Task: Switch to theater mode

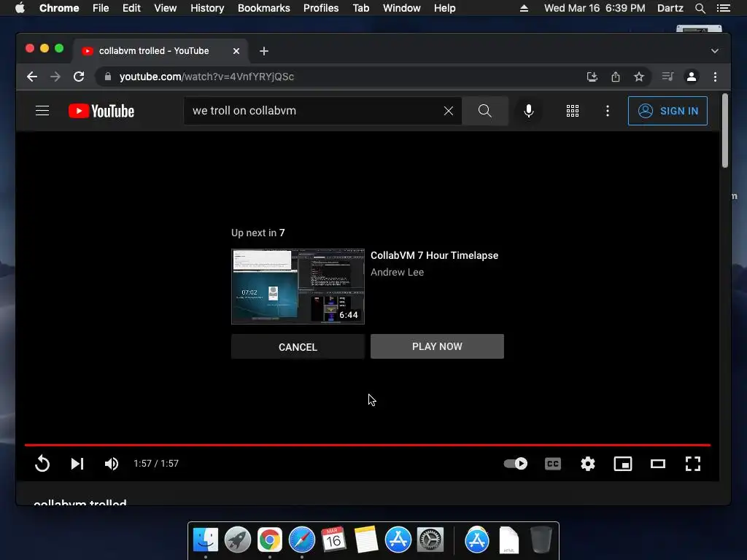Action: 658,463
